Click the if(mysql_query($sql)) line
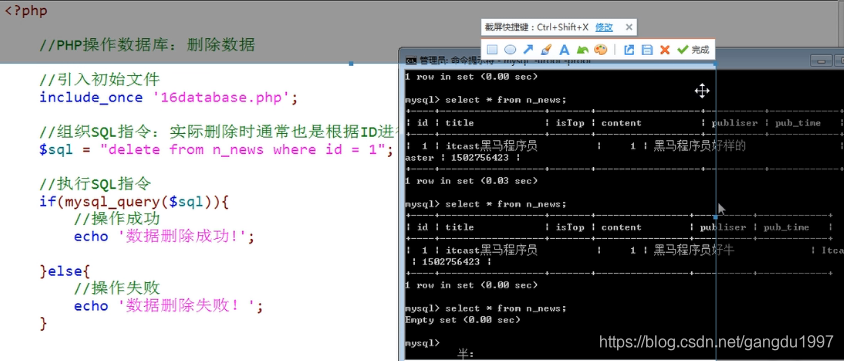Image resolution: width=844 pixels, height=361 pixels. click(x=135, y=202)
